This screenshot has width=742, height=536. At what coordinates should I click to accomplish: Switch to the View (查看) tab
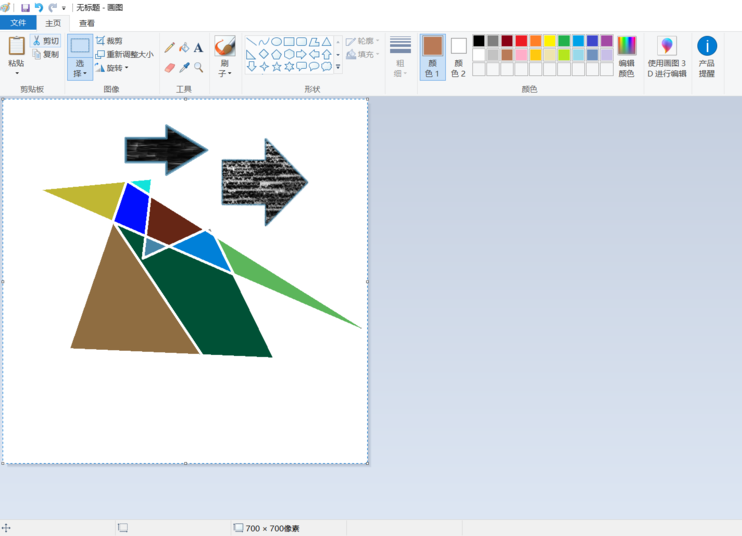(87, 23)
